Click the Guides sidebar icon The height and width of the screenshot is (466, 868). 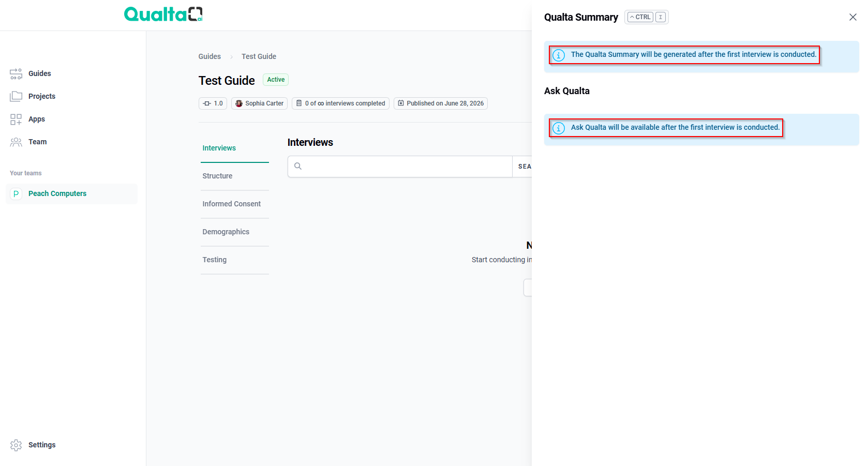16,74
